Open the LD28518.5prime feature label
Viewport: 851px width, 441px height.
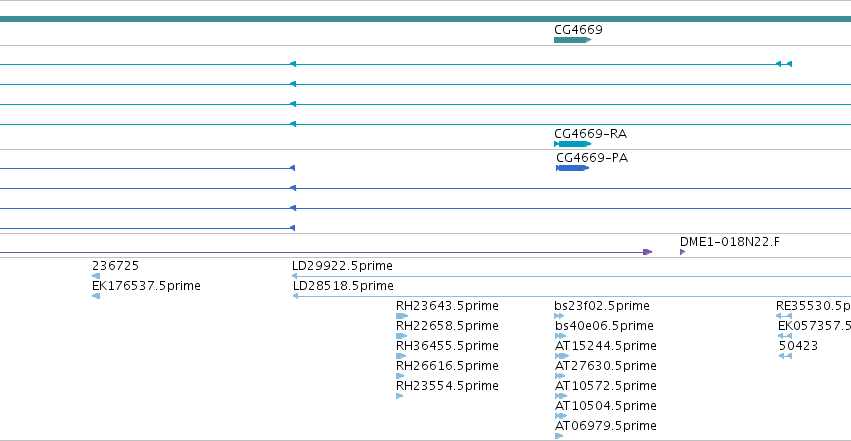click(344, 286)
